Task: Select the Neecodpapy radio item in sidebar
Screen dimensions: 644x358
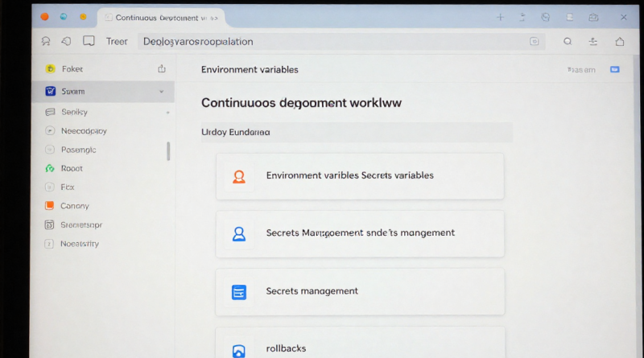Action: [50, 130]
